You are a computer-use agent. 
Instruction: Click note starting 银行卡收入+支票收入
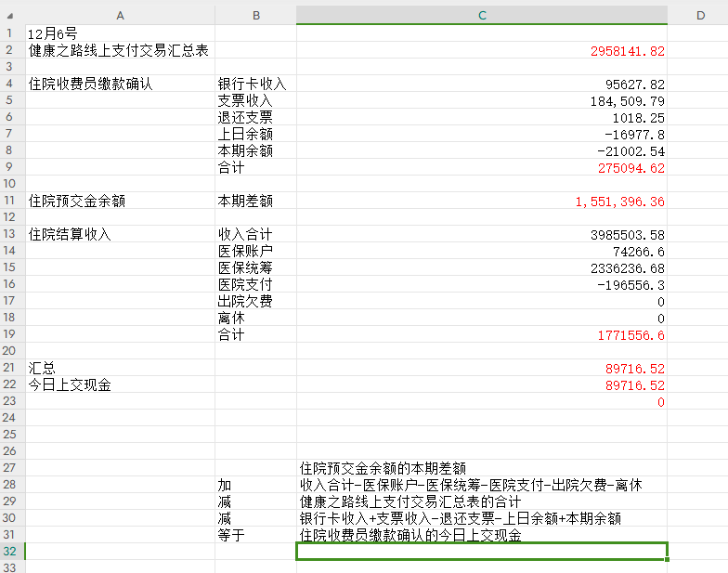tap(461, 518)
